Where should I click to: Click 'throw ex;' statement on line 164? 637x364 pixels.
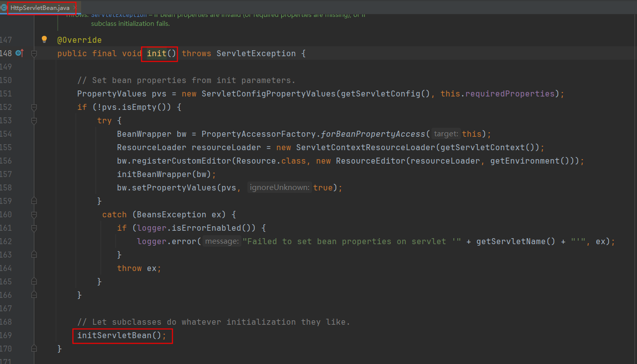point(139,268)
